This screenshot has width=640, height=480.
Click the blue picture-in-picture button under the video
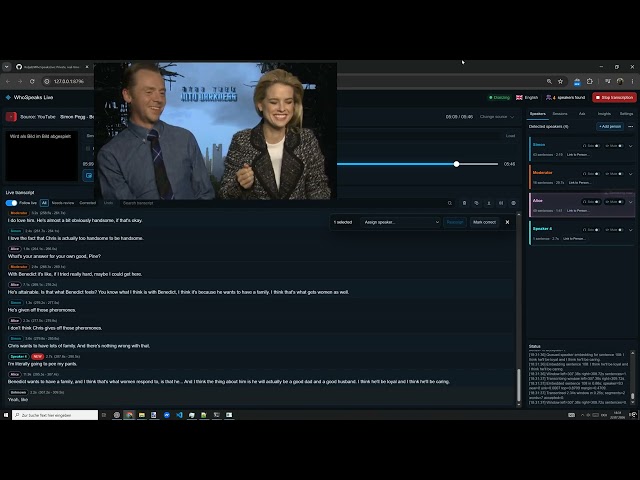(88, 176)
